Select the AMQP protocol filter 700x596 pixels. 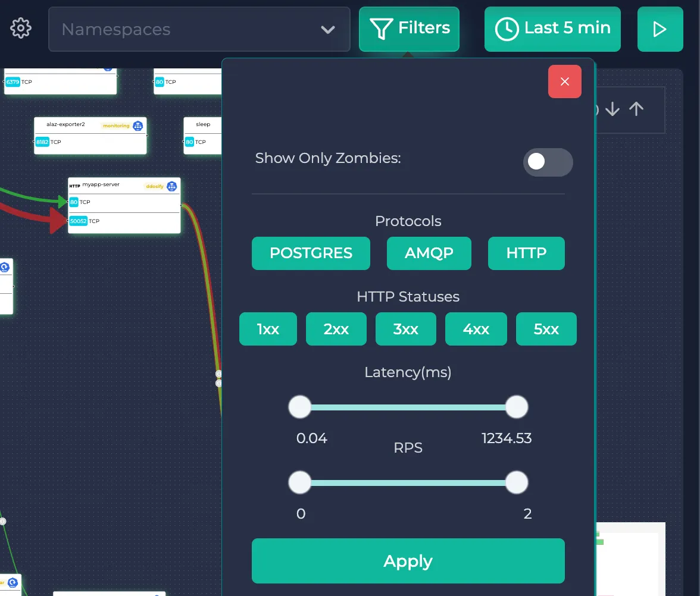[429, 253]
